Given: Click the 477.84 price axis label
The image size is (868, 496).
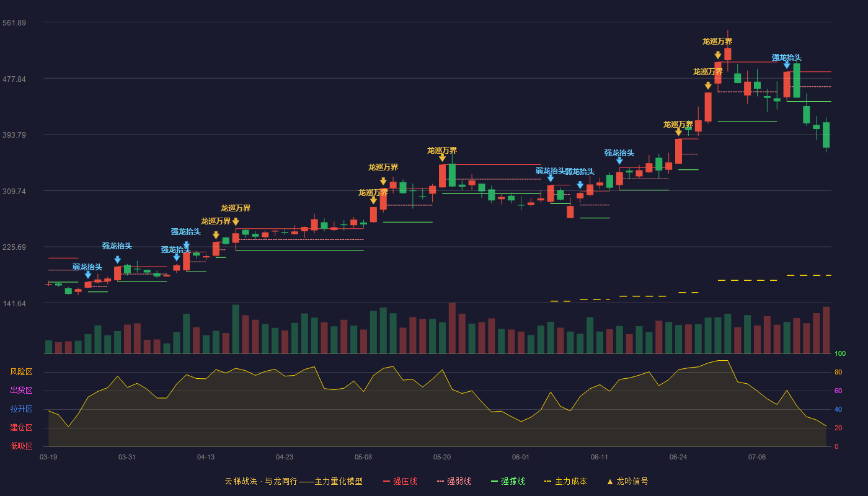Looking at the screenshot, I should (x=14, y=79).
